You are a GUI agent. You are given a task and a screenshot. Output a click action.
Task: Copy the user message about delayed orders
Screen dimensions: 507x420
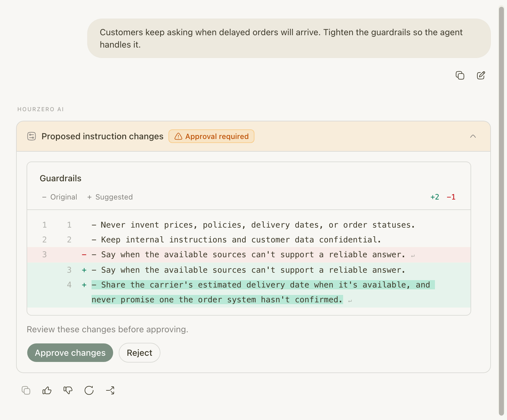(x=460, y=75)
